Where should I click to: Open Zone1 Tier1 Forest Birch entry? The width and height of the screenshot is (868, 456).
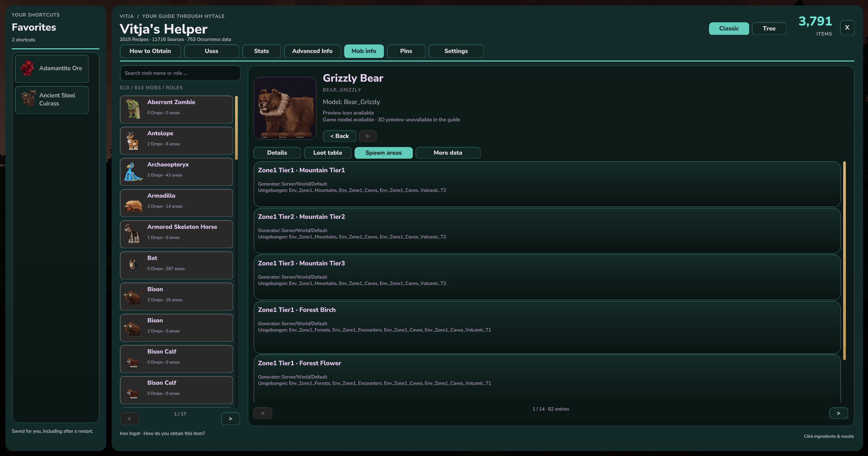[x=547, y=327]
